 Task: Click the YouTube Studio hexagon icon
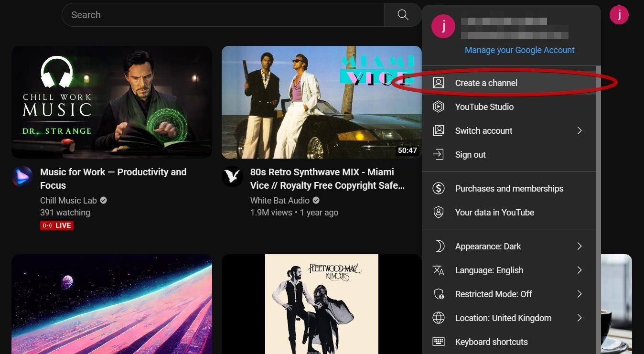439,107
